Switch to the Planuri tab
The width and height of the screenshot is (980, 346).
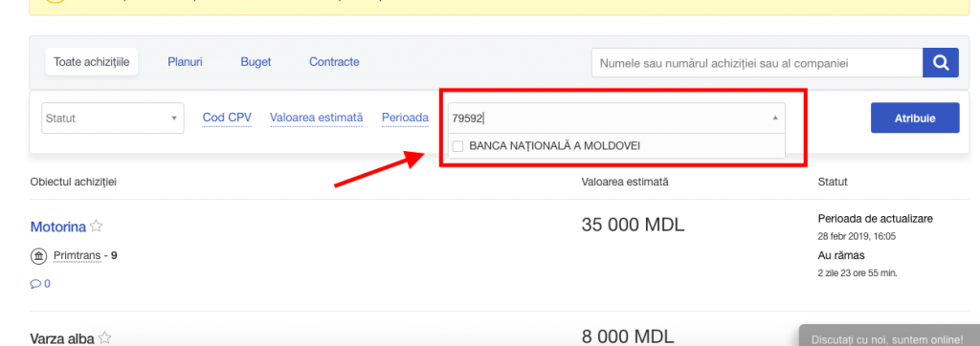tap(185, 62)
